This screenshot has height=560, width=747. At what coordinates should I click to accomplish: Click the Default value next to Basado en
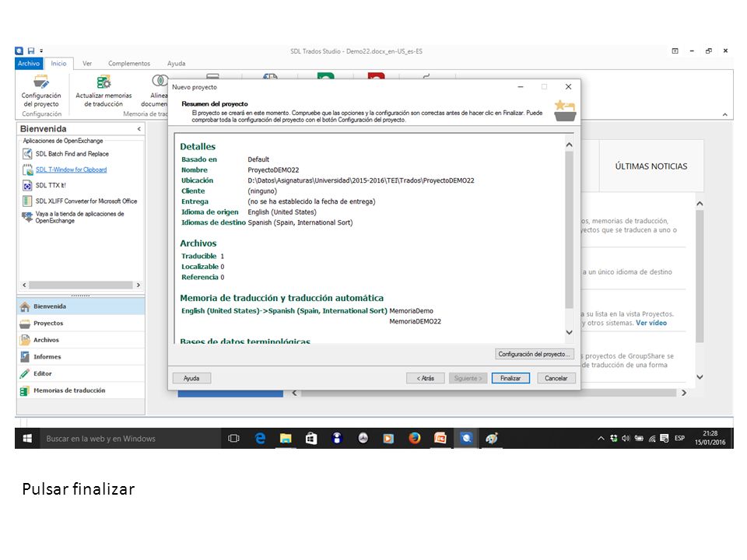click(258, 159)
